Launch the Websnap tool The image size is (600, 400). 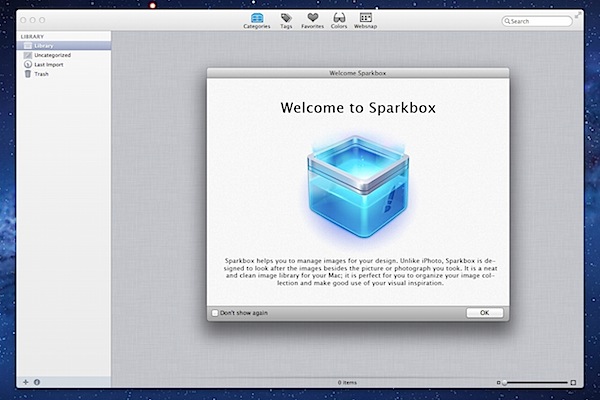click(365, 21)
